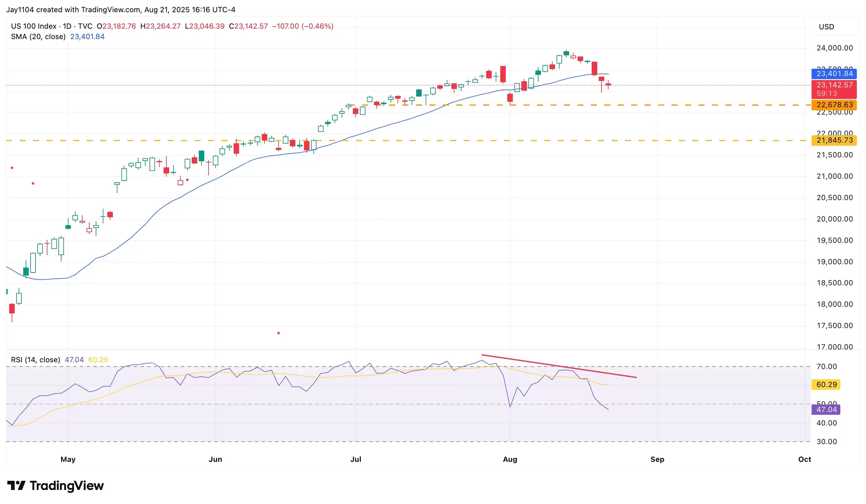Select the SMA (20, close) indicator legend
Screen dimensions: 866x504
coord(38,37)
